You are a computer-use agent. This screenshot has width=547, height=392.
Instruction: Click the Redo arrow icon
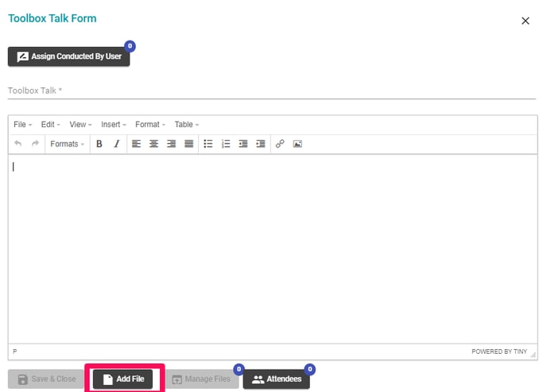coord(35,143)
